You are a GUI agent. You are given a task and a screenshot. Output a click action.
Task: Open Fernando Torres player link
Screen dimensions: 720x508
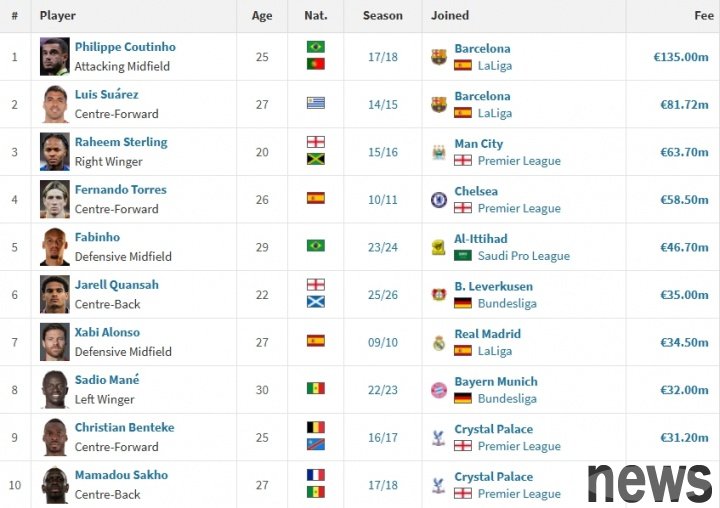pyautogui.click(x=120, y=189)
